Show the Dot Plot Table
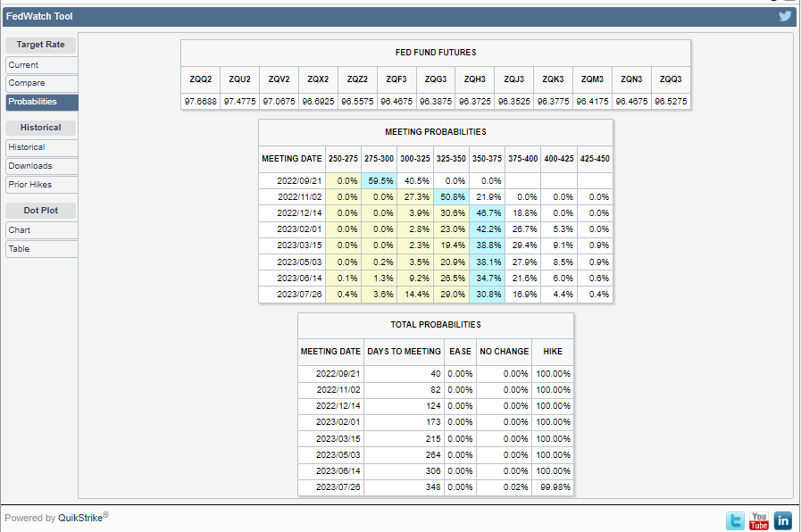 point(40,249)
